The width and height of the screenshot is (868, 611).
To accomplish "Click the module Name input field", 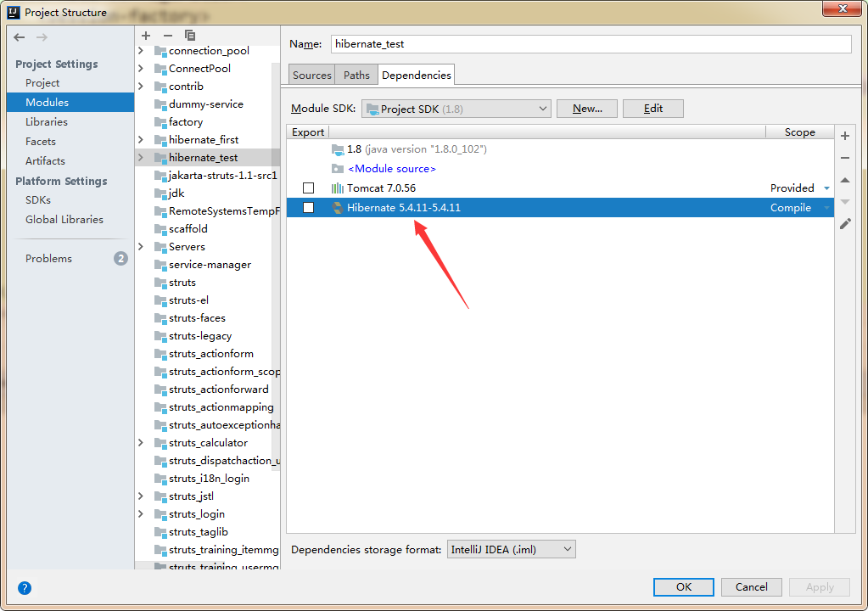I will tap(591, 44).
